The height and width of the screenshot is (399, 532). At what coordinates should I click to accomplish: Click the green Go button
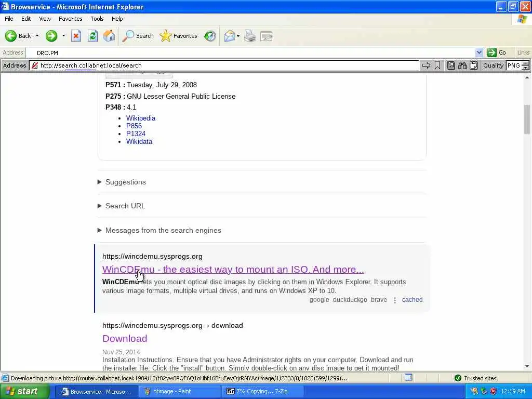tap(497, 52)
